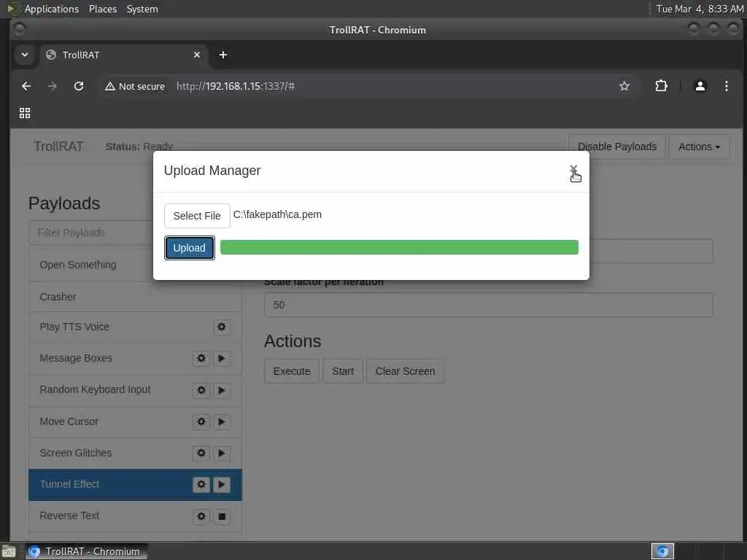Open the Actions dropdown in the navbar

coord(699,147)
